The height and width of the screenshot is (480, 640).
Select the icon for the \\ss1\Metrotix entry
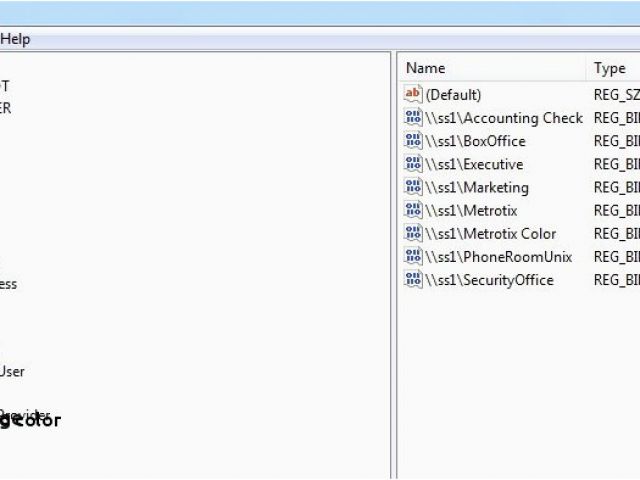click(x=413, y=210)
